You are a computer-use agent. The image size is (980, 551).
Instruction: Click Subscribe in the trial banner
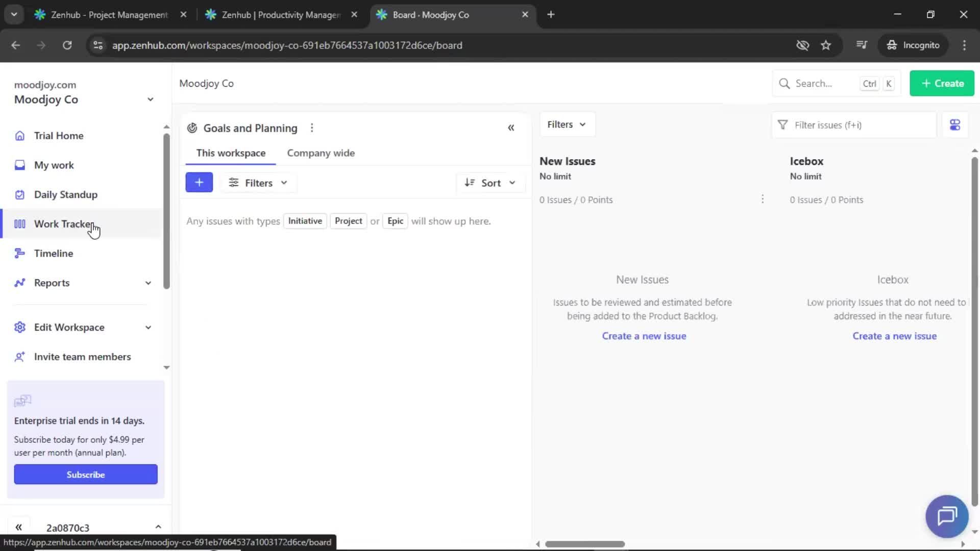[x=85, y=474]
